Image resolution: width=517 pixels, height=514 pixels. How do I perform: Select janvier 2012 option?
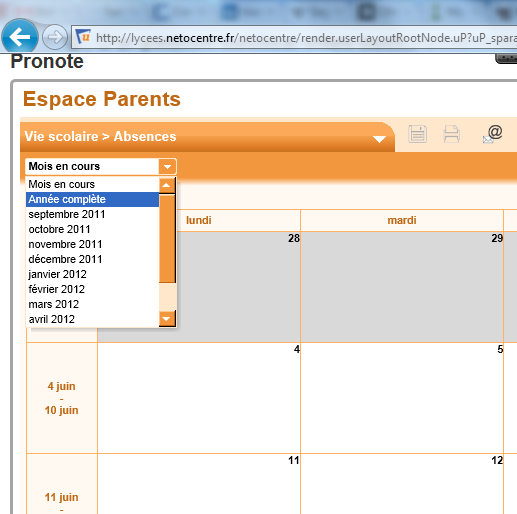(93, 274)
